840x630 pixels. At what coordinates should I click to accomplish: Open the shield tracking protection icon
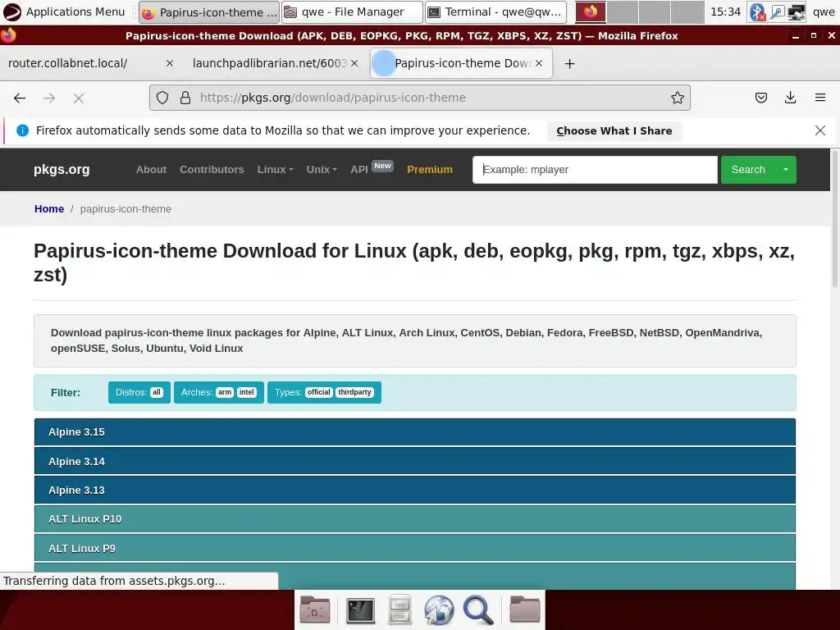click(x=162, y=98)
